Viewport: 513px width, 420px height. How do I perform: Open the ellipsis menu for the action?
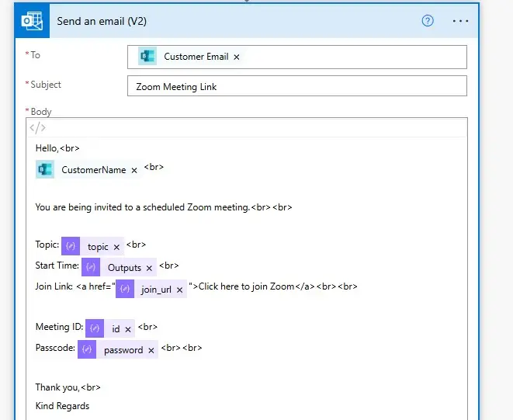click(460, 21)
